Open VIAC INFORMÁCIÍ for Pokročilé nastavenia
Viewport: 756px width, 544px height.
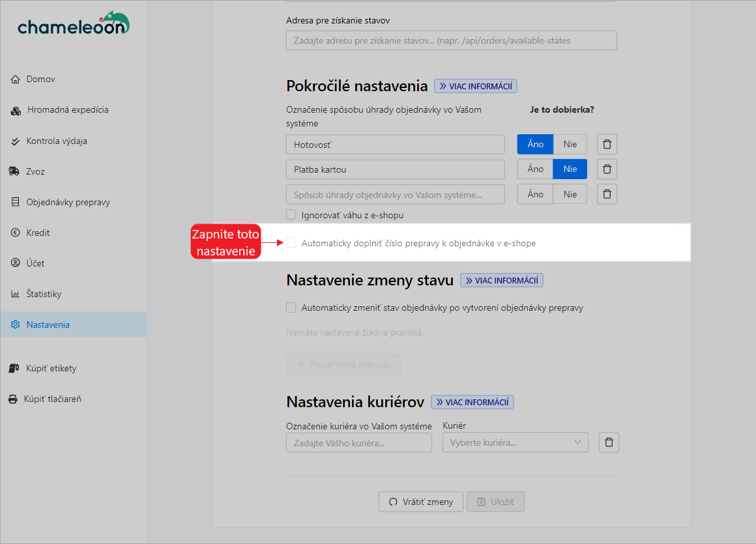475,86
